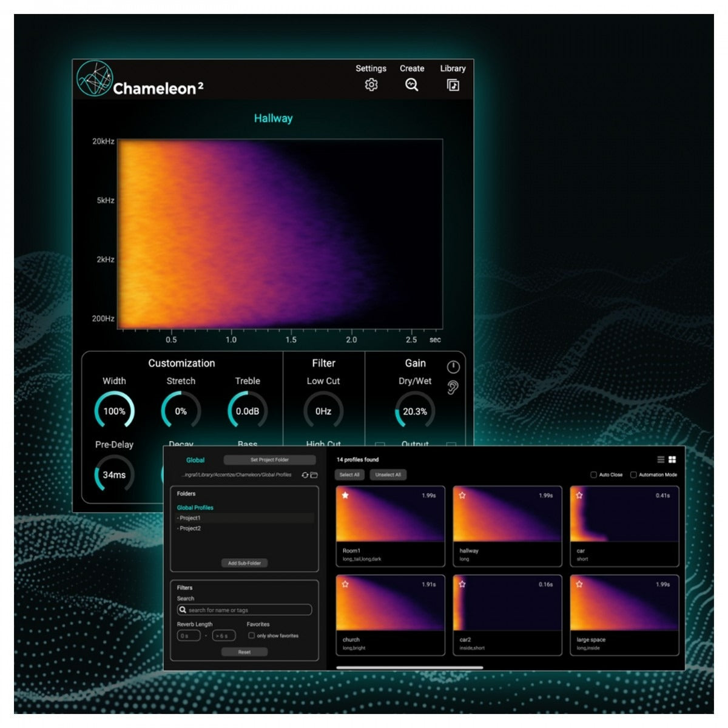Click the refresh folder path icon

[x=305, y=475]
